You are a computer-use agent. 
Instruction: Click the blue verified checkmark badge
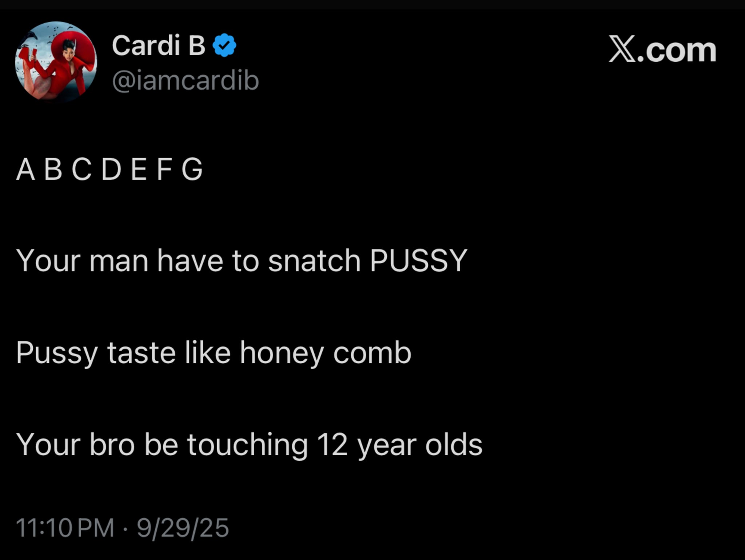(224, 45)
